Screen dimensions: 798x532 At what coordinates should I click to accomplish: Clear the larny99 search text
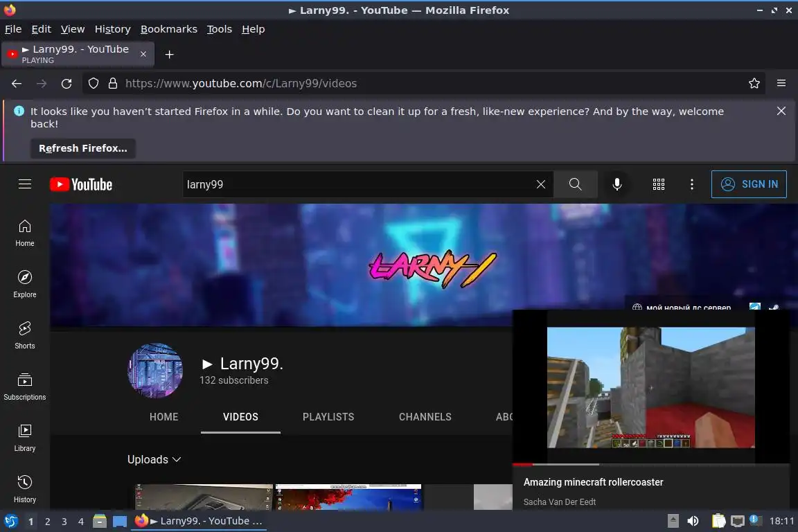click(540, 184)
